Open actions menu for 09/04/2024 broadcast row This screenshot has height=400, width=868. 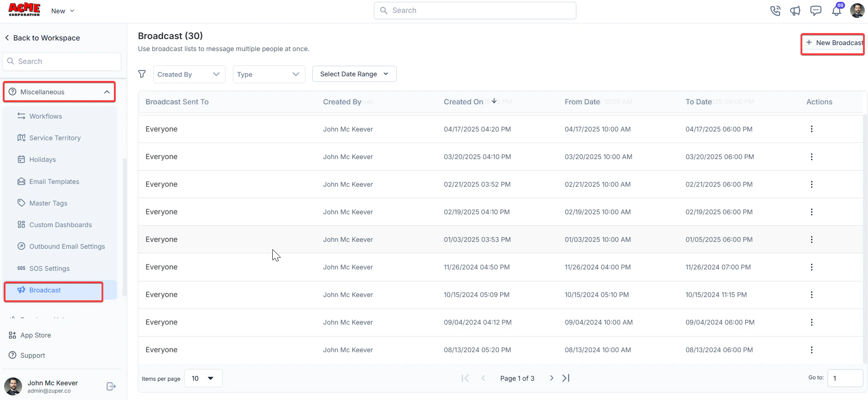[x=812, y=322]
